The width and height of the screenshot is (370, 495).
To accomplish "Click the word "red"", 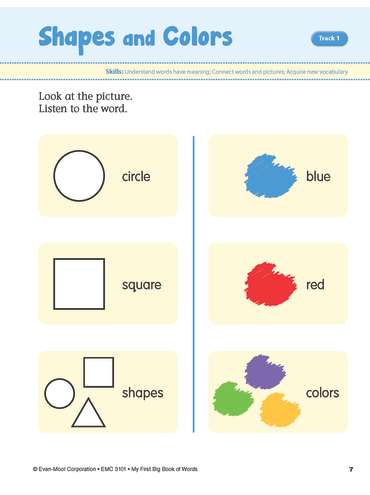I will [315, 285].
